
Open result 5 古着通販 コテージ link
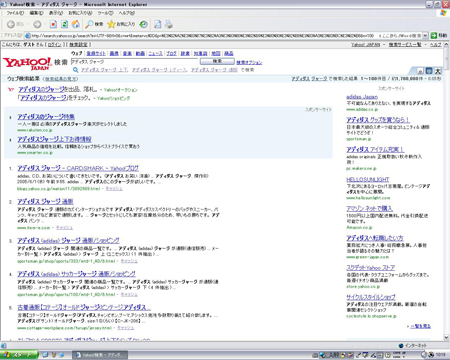84,307
